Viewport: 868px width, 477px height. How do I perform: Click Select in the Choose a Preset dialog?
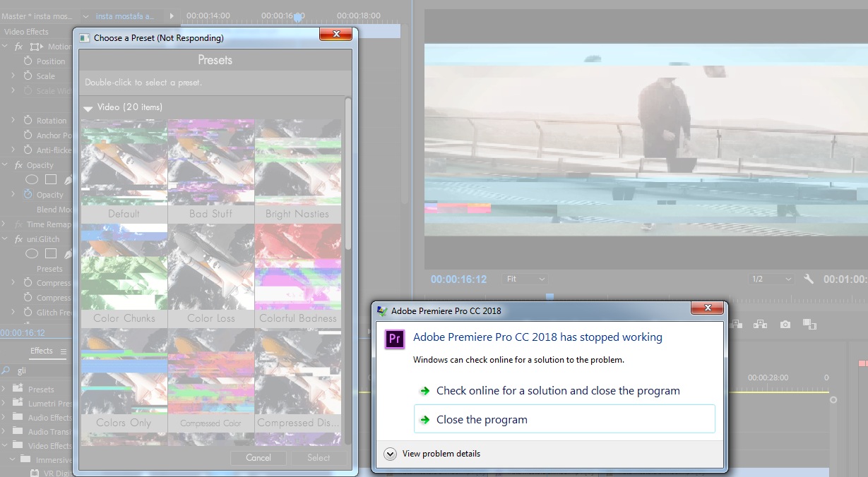(319, 458)
